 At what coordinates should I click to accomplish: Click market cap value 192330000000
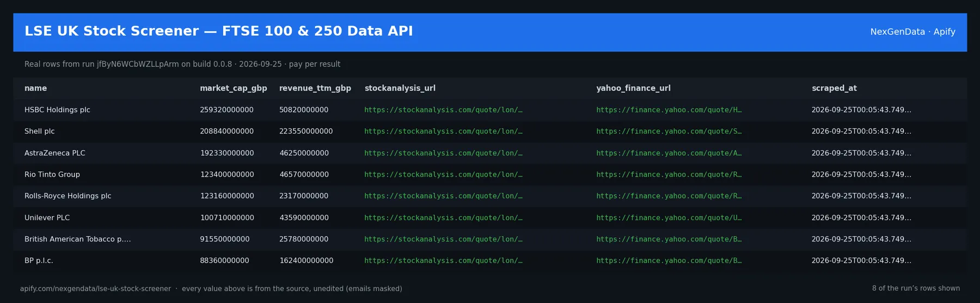click(x=226, y=153)
